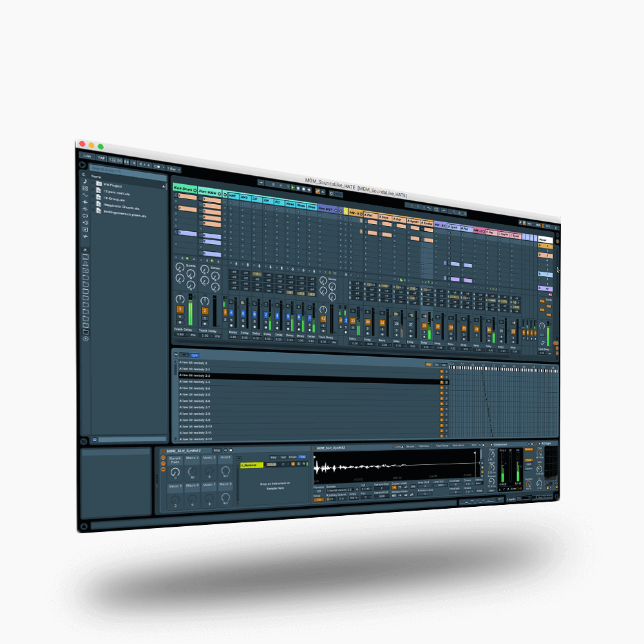Click the 132.00 tempo field

point(115,160)
